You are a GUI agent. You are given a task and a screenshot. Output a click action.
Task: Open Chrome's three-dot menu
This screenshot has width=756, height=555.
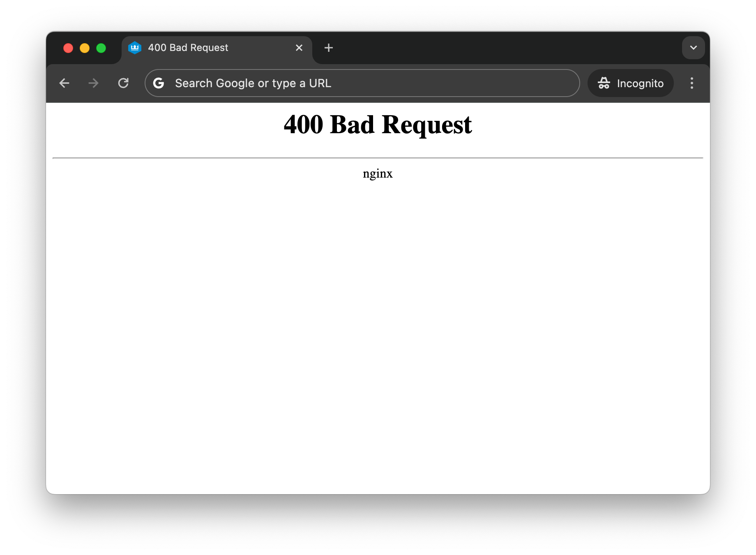pos(692,83)
